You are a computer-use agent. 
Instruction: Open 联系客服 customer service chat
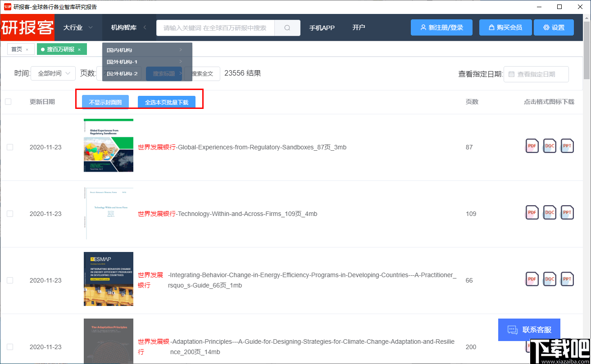(529, 330)
